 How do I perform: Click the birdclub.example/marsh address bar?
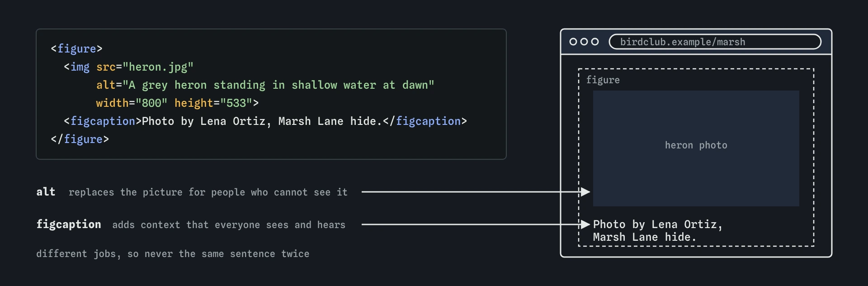(715, 42)
